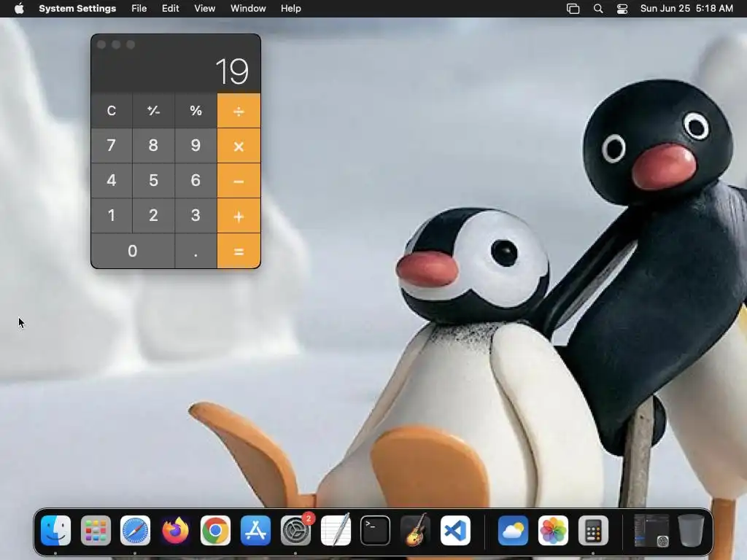Click the number 8 key

point(153,146)
